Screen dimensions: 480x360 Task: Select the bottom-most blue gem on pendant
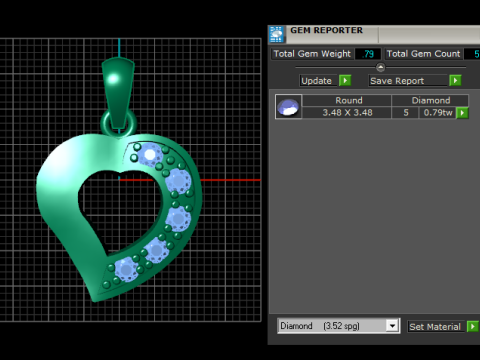pyautogui.click(x=126, y=269)
